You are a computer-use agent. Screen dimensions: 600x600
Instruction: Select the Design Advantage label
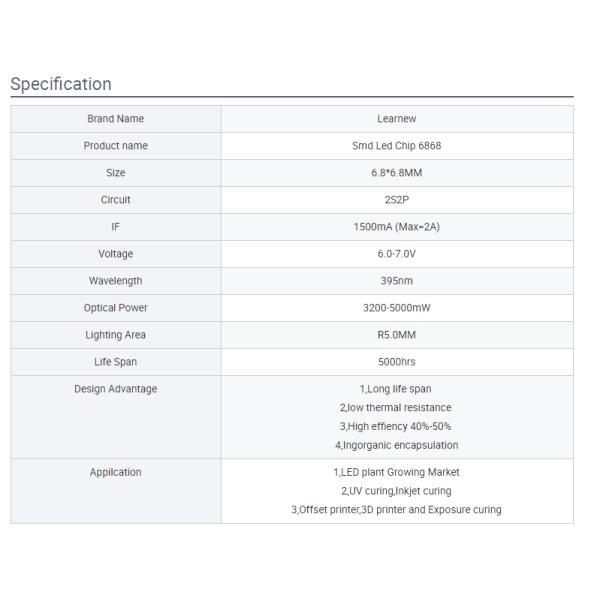tap(116, 389)
